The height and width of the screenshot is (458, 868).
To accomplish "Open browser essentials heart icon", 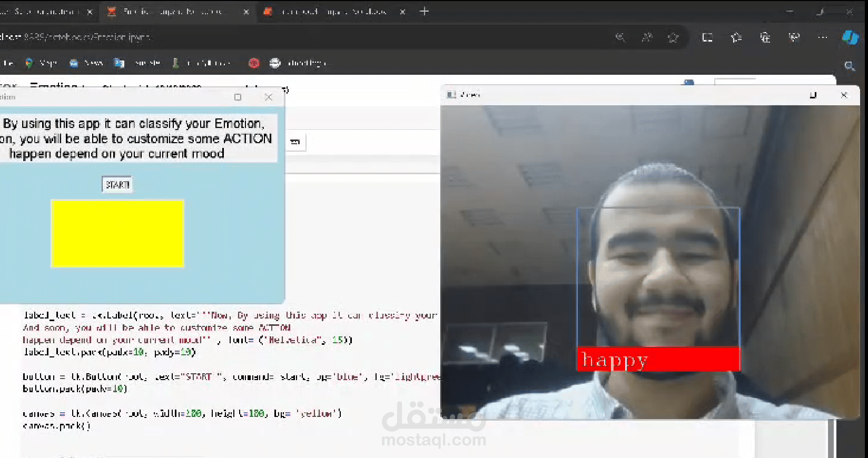I will click(x=794, y=37).
